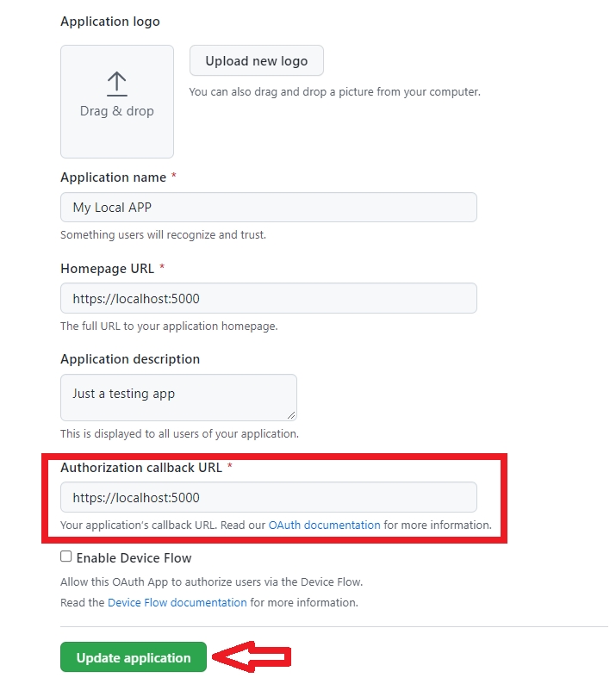Click the "Application name" field label

pyautogui.click(x=113, y=177)
